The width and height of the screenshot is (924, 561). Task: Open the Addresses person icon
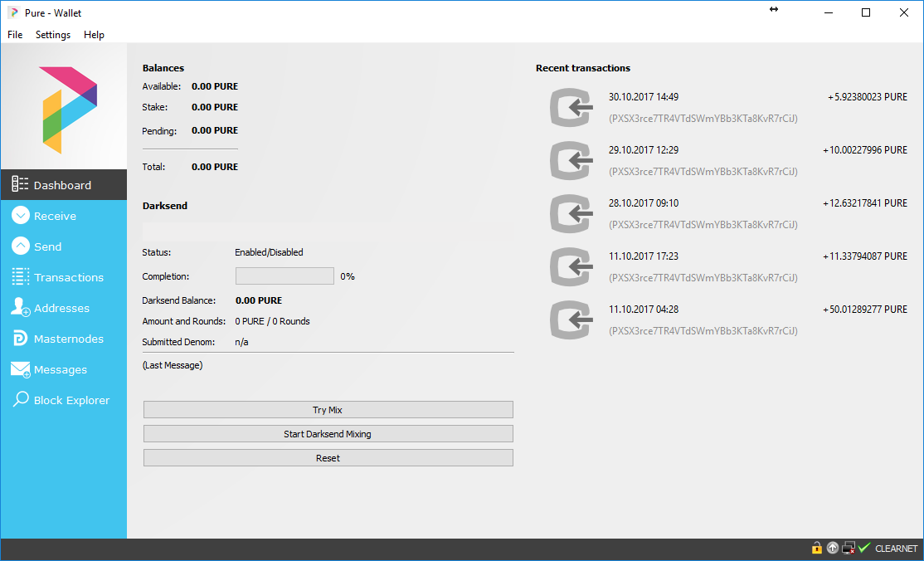point(21,307)
